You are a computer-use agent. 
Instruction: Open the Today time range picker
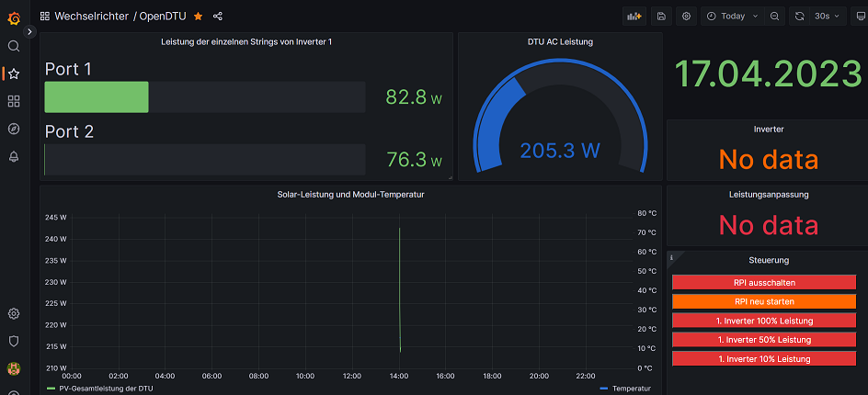pos(732,16)
